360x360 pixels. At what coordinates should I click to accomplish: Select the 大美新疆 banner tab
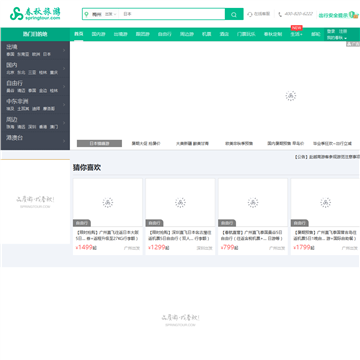point(192,143)
